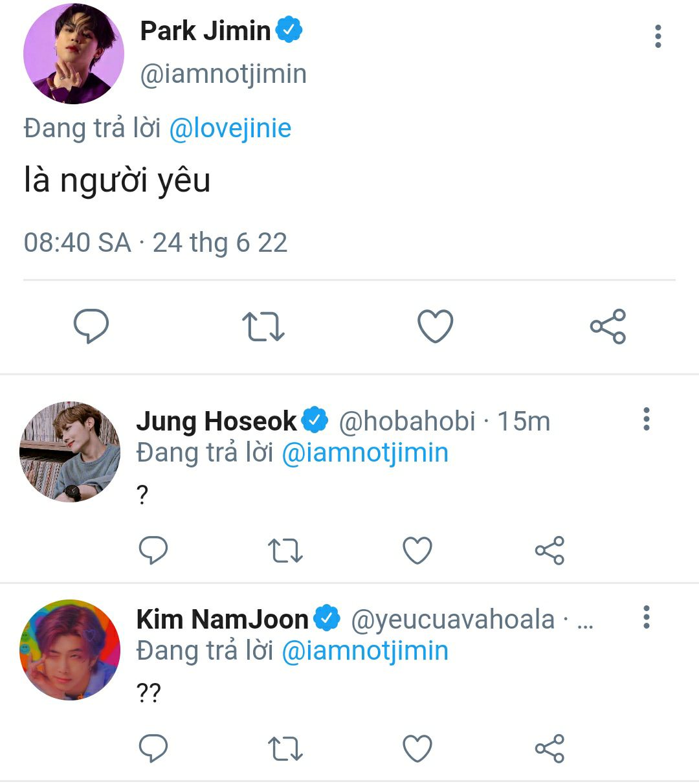Retweet Park Jimin's main tweet
This screenshot has width=699, height=784.
[263, 326]
